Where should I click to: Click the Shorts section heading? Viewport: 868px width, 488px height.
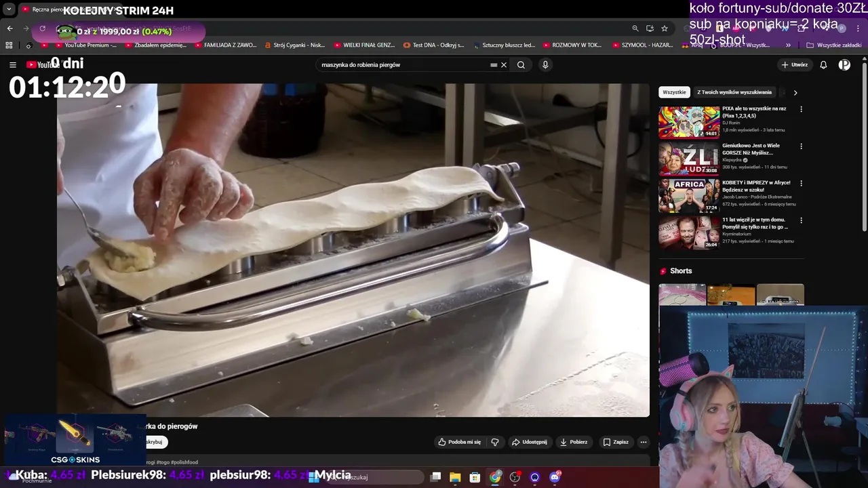point(681,271)
